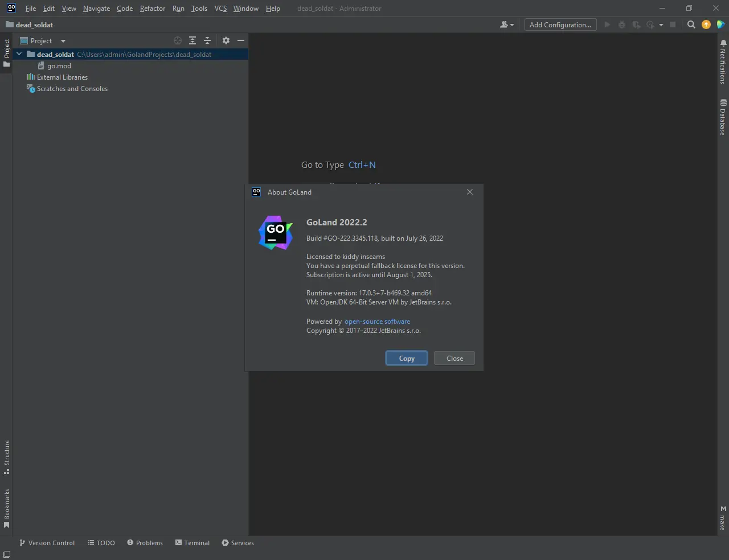The height and width of the screenshot is (560, 729).
Task: Click the go.mod file icon
Action: click(41, 66)
